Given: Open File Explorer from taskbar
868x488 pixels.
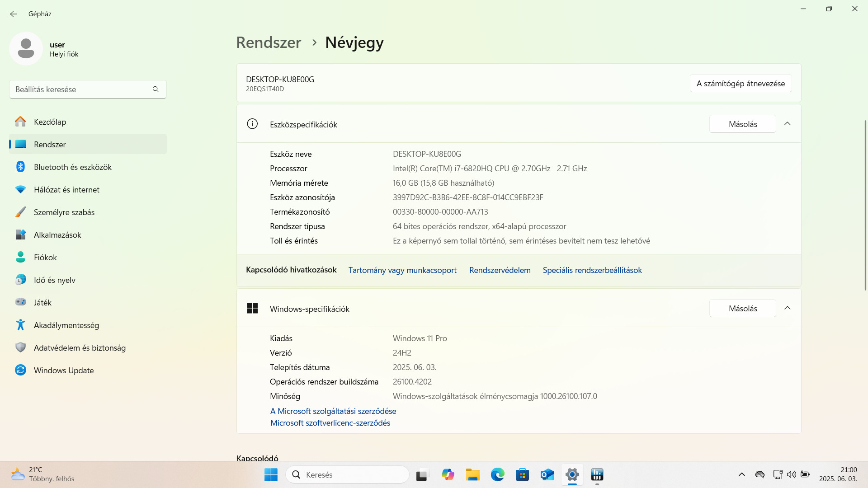Looking at the screenshot, I should point(472,474).
